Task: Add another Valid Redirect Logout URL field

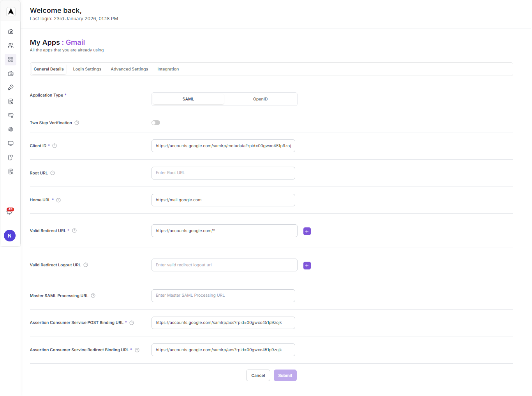Action: pyautogui.click(x=307, y=266)
